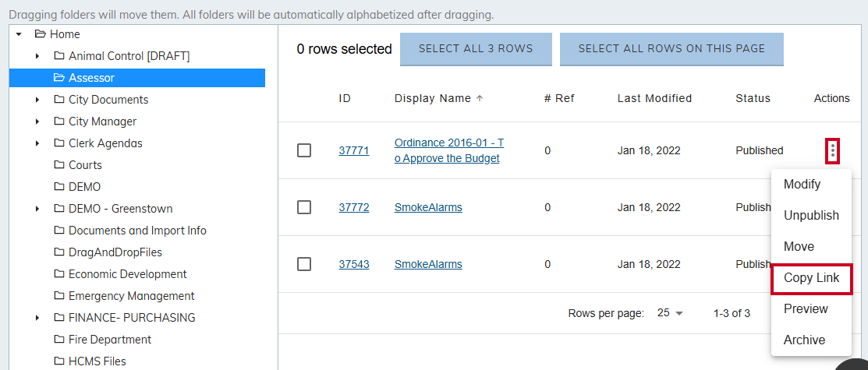Viewport: 868px width, 370px height.
Task: Select the HCMS Files folder label
Action: 97,361
